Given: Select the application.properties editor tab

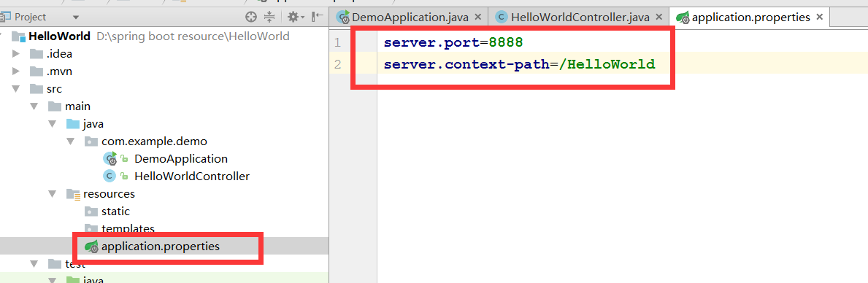Looking at the screenshot, I should [750, 18].
